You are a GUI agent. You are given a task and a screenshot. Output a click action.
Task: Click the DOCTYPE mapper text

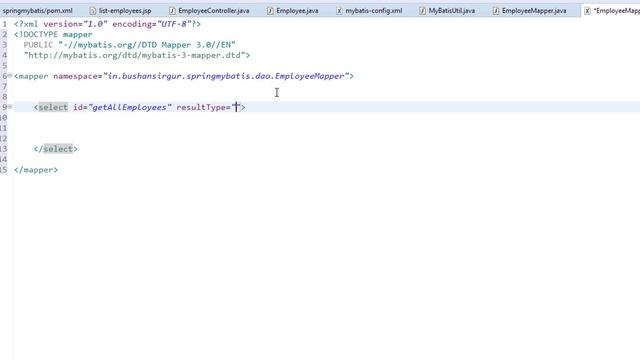point(53,34)
